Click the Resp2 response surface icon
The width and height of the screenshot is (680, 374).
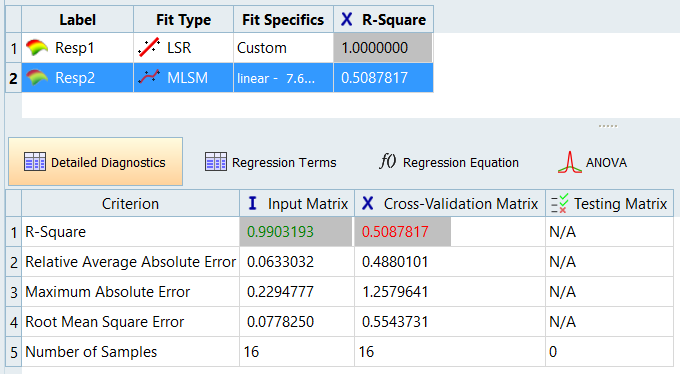pyautogui.click(x=37, y=78)
